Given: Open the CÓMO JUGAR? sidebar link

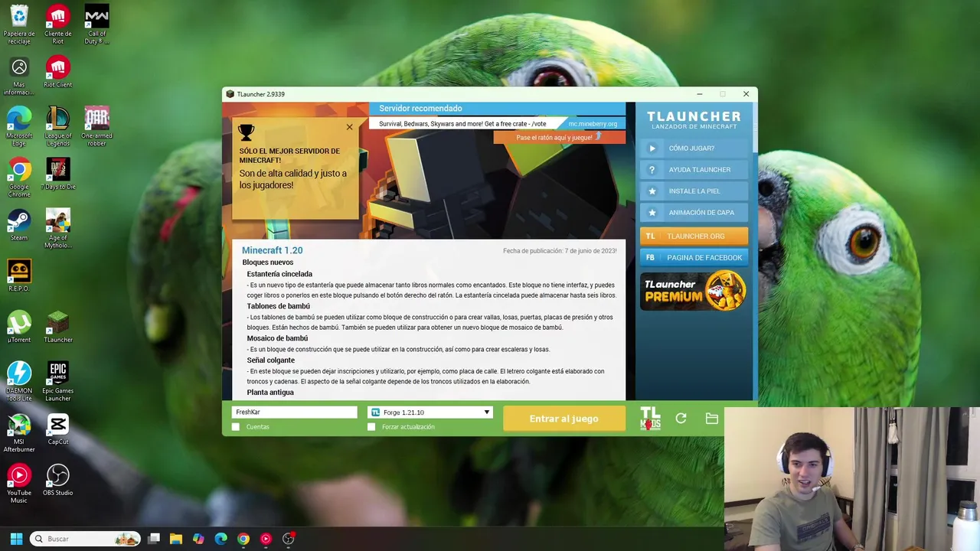Looking at the screenshot, I should [x=694, y=148].
